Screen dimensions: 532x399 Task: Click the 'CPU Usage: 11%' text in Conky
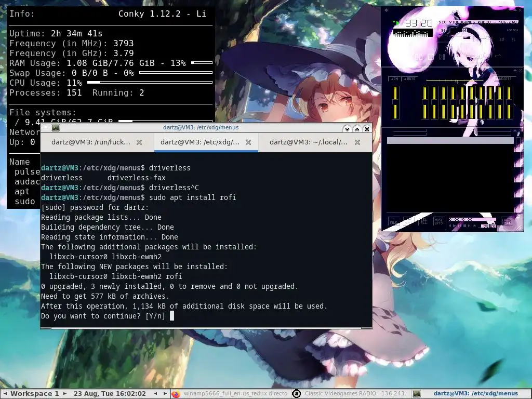(46, 83)
